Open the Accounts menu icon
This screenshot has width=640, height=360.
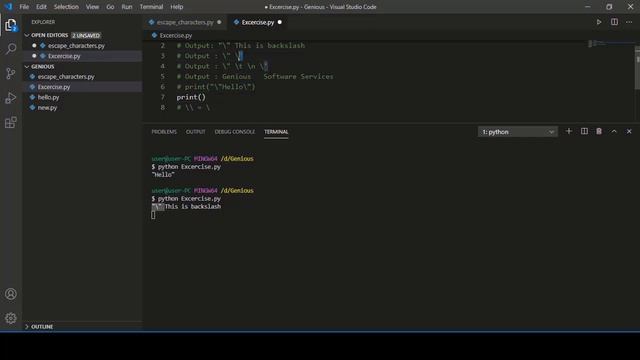(x=11, y=294)
